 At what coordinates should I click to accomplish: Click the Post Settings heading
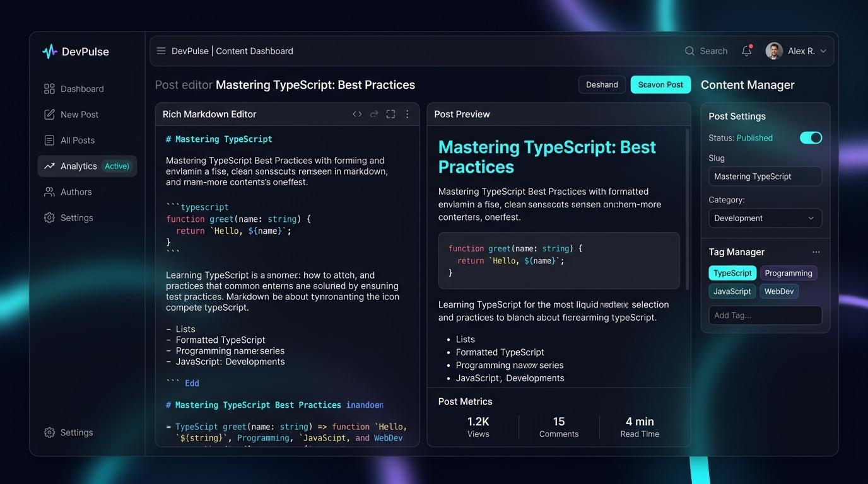[737, 117]
